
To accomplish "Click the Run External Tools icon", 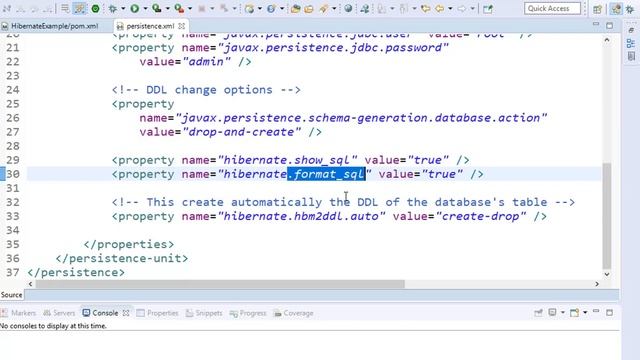I will [179, 8].
